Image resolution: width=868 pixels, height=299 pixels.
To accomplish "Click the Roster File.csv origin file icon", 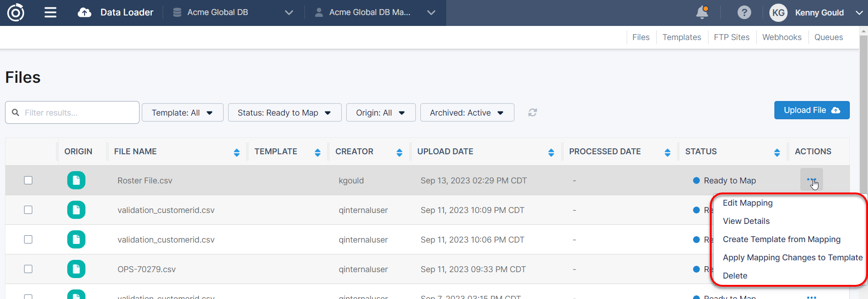I will point(76,180).
